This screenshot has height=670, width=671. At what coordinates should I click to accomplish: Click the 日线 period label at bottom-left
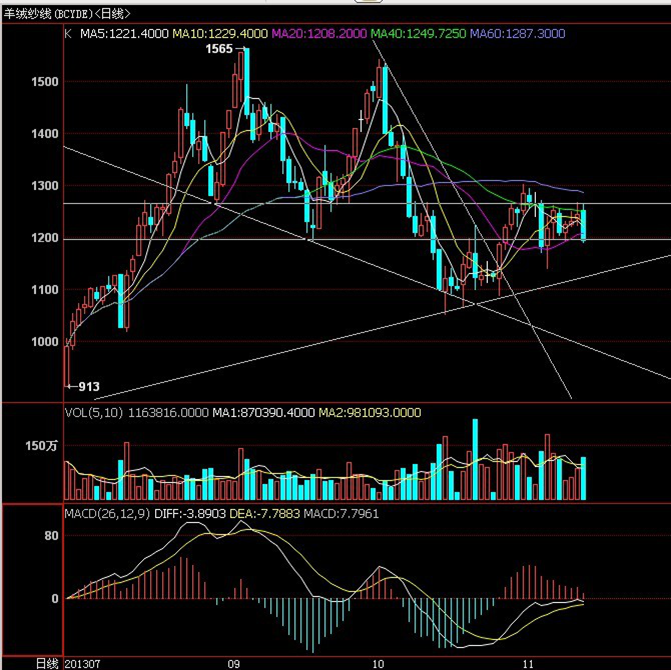(x=47, y=664)
